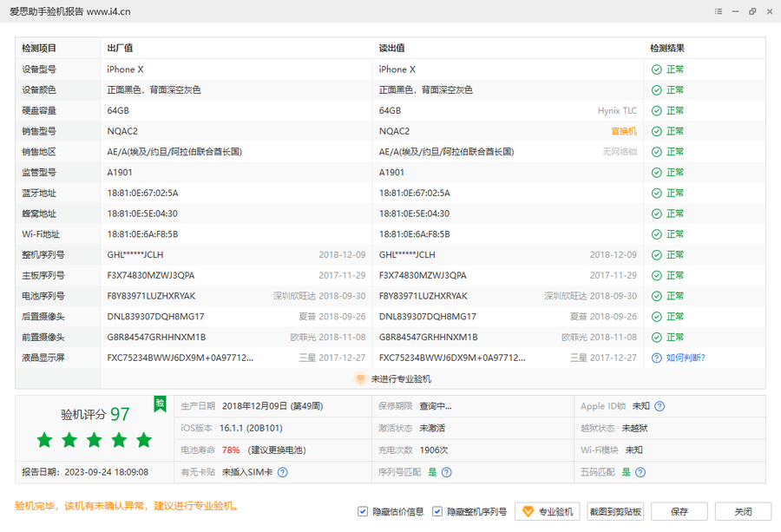Click the 未进行专业验机 link

[401, 379]
